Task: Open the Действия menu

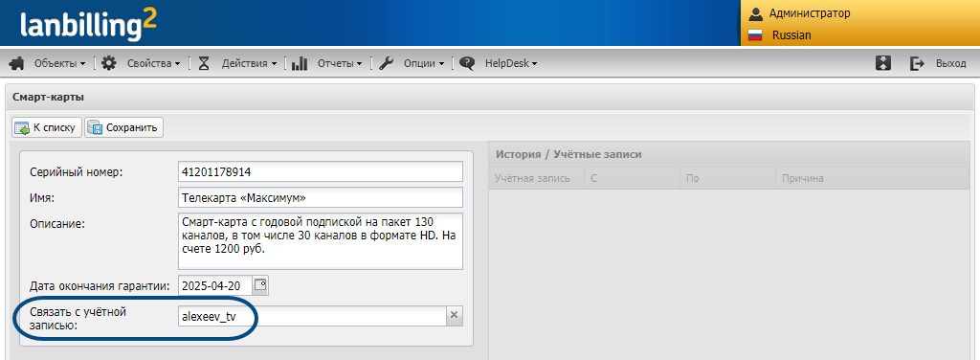Action: [x=249, y=63]
